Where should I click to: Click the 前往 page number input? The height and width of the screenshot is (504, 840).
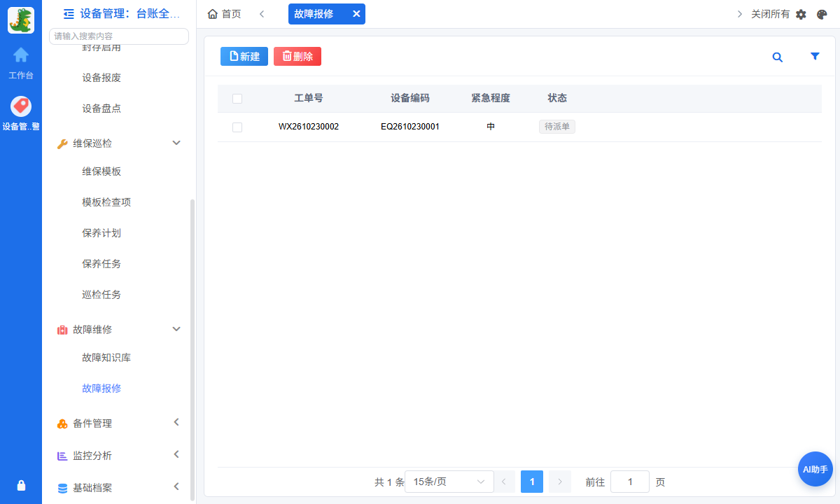[x=630, y=482]
